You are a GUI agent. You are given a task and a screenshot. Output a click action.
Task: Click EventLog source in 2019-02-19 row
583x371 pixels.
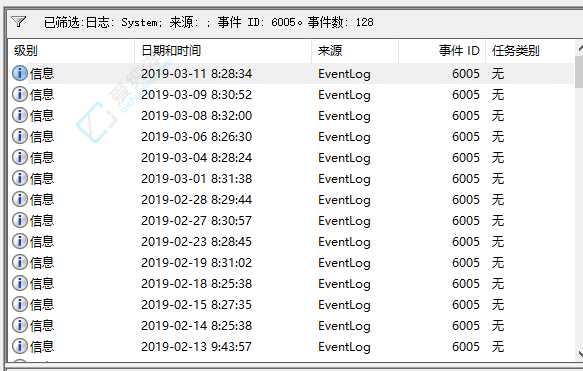[x=344, y=264]
